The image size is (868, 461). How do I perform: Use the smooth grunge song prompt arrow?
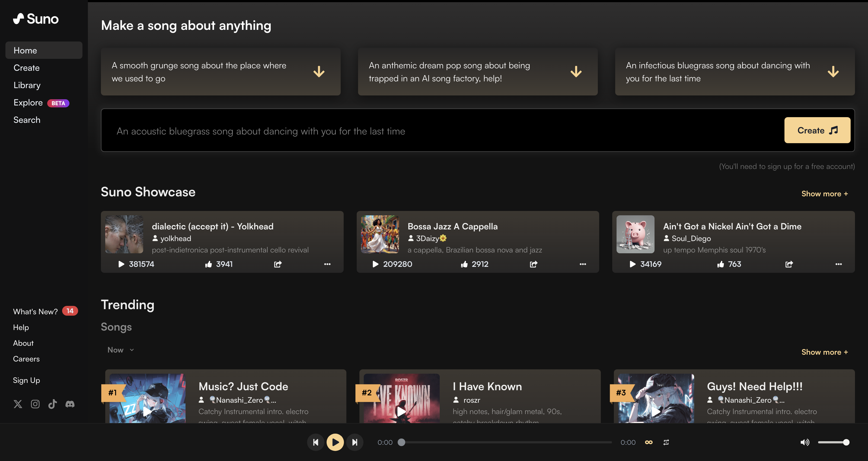[319, 72]
